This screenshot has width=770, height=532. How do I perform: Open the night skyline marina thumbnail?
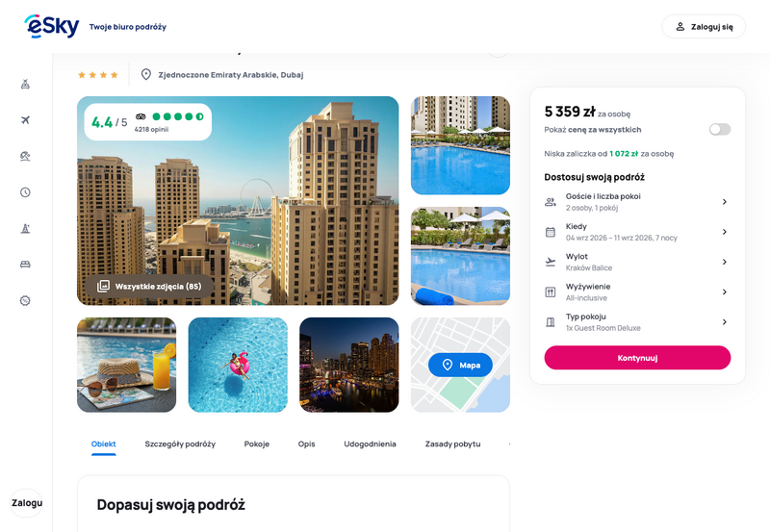[349, 365]
